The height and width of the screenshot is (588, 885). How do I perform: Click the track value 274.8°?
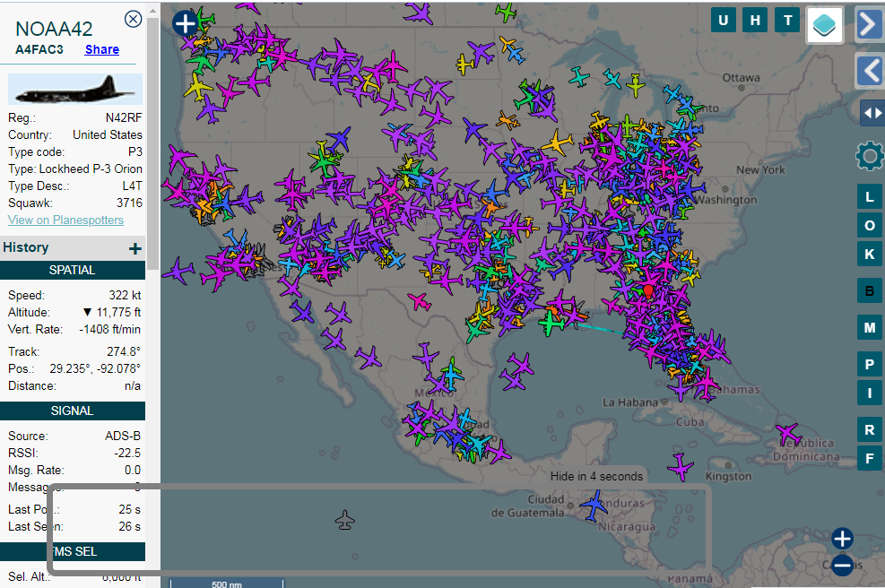124,351
